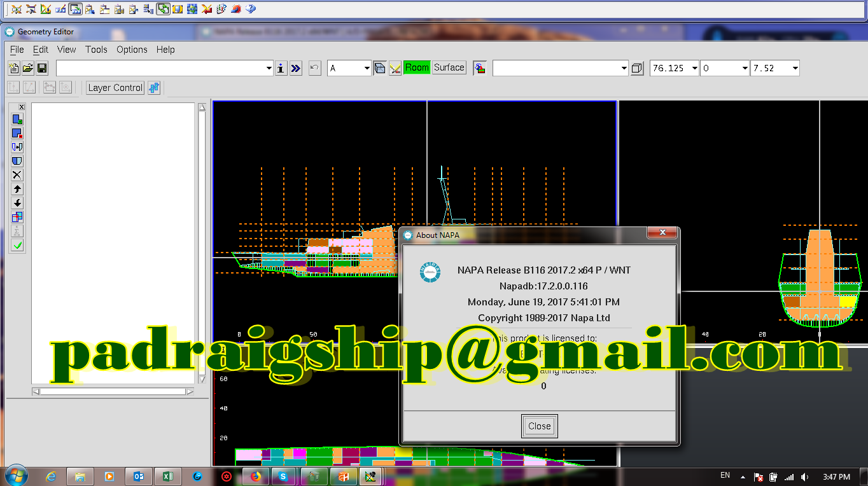868x486 pixels.
Task: Toggle the pencil sketch mode button
Action: pos(395,68)
